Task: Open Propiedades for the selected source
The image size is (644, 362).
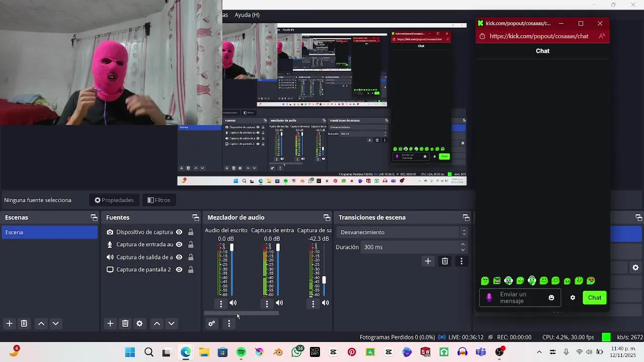Action: click(114, 200)
